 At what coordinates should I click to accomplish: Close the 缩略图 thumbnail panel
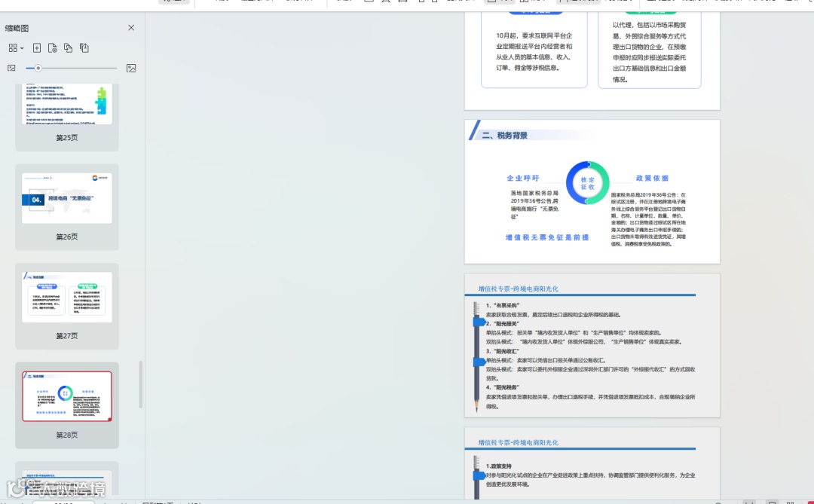coord(131,28)
